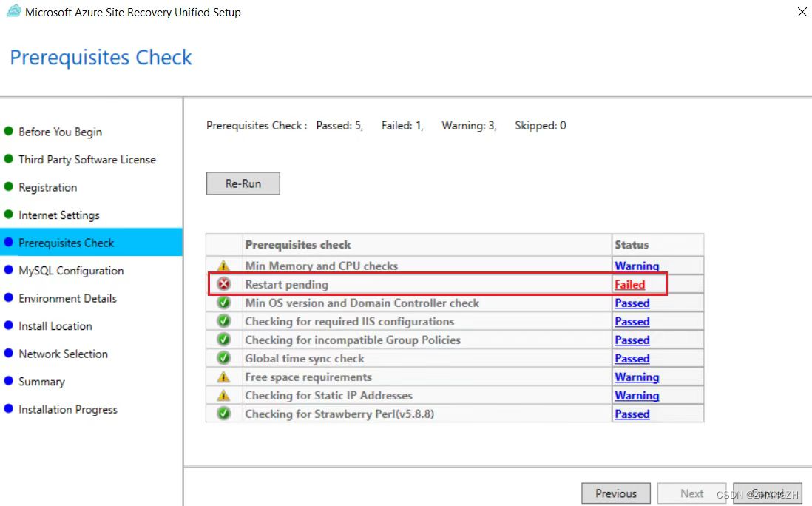
Task: Go to MySQL Configuration step
Action: pyautogui.click(x=71, y=270)
